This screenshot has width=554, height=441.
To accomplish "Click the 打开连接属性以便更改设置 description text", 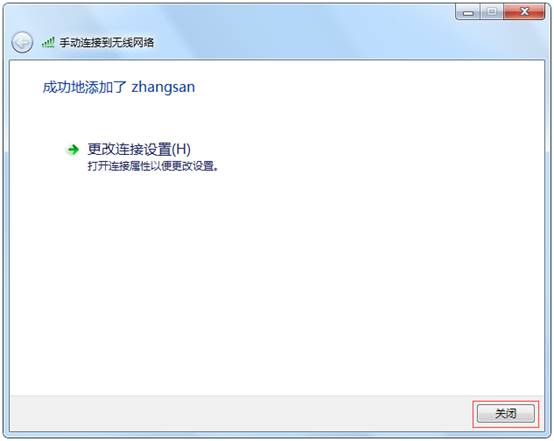I will [153, 166].
